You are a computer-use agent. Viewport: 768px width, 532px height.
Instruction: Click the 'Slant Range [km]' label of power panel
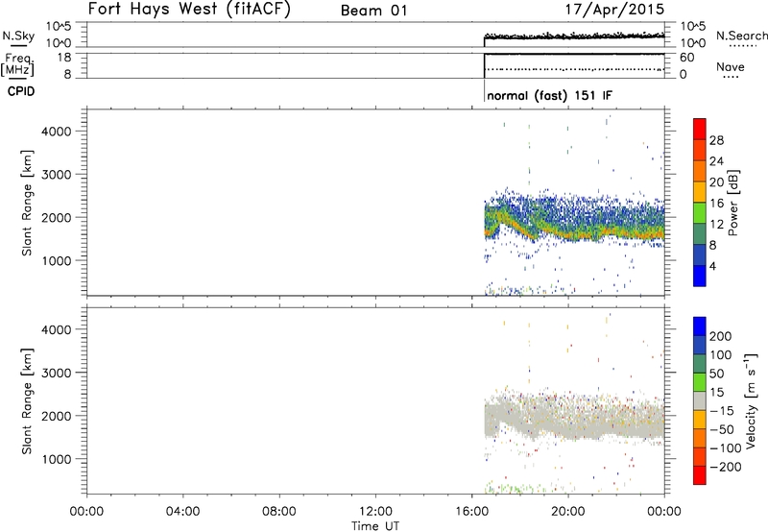click(x=27, y=203)
